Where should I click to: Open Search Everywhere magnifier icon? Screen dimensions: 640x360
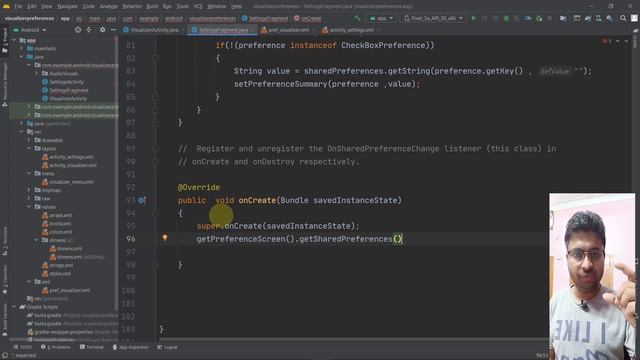(623, 18)
